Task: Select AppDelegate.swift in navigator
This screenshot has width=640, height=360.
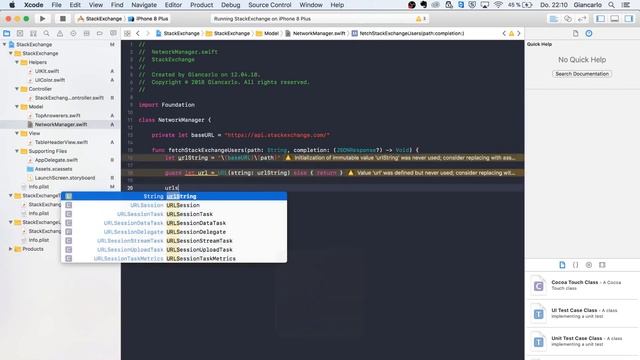Action: pyautogui.click(x=56, y=160)
